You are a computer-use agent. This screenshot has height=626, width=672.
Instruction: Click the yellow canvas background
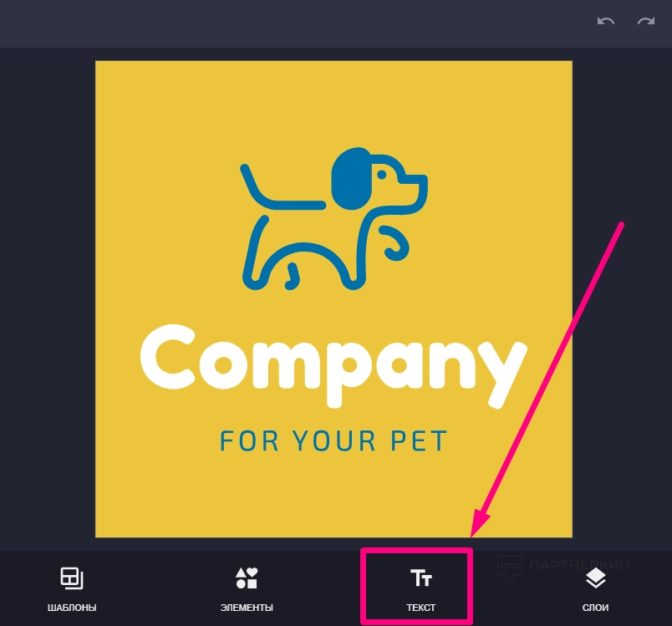171,493
